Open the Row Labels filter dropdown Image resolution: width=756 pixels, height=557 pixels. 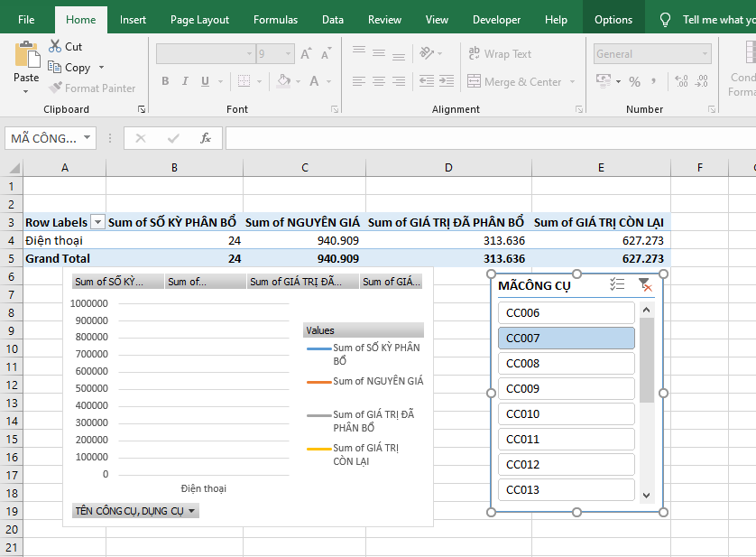pos(97,223)
